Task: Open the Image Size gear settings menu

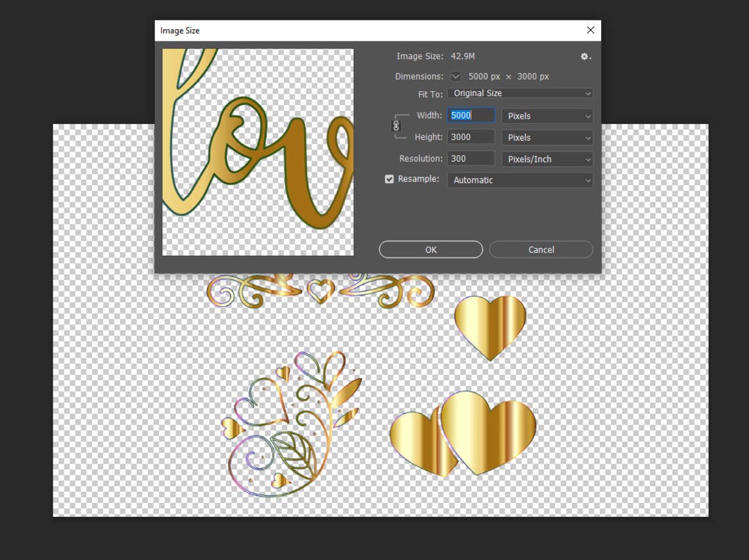Action: (x=584, y=56)
